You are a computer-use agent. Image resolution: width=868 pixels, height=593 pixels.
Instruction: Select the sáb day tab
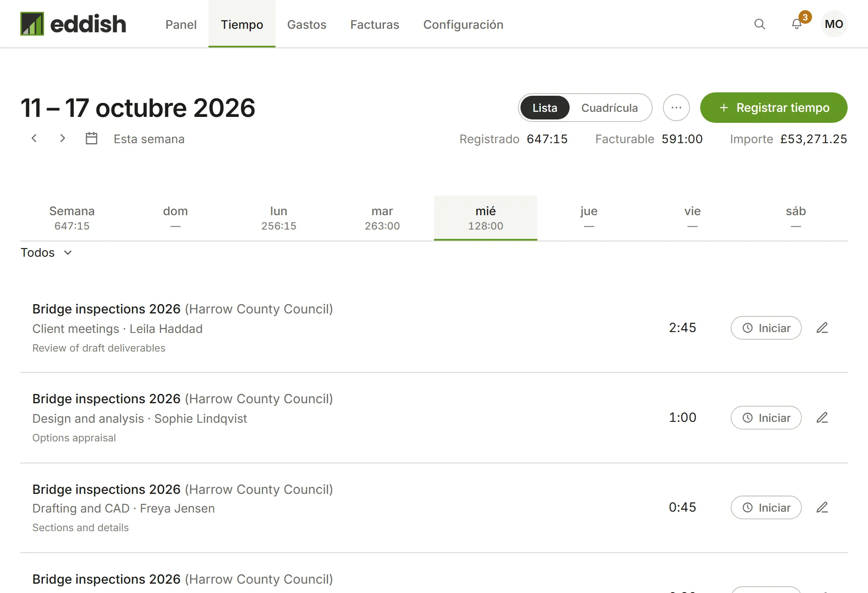pos(796,218)
